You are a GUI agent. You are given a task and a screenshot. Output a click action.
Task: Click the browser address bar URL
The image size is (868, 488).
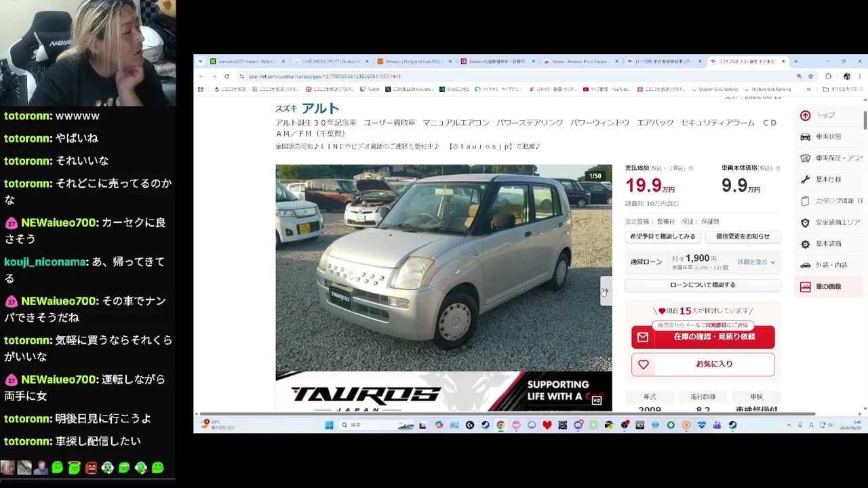click(x=325, y=76)
